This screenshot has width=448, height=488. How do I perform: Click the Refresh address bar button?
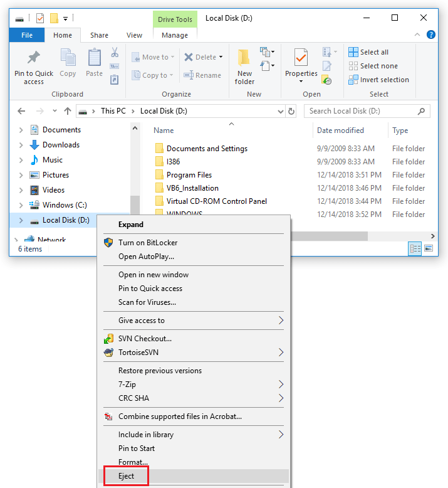click(x=291, y=111)
